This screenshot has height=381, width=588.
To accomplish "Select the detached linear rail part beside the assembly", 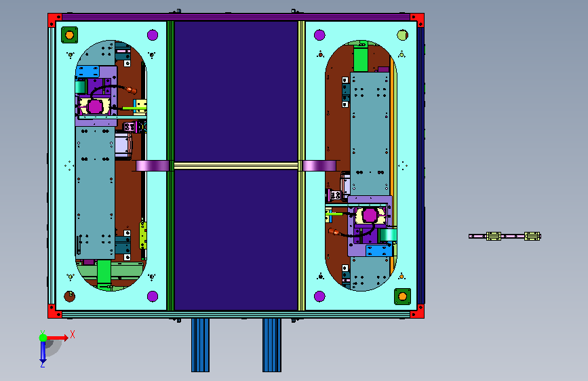I will (x=505, y=236).
